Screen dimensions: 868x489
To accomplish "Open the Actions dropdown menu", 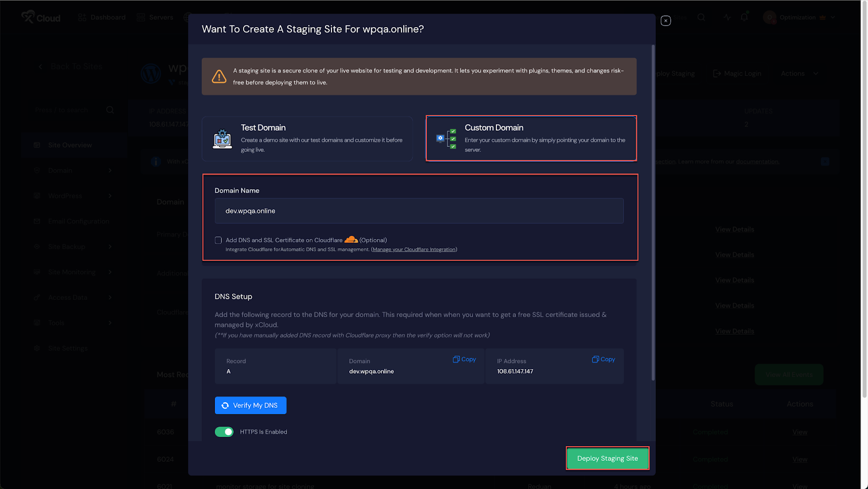I will click(798, 73).
